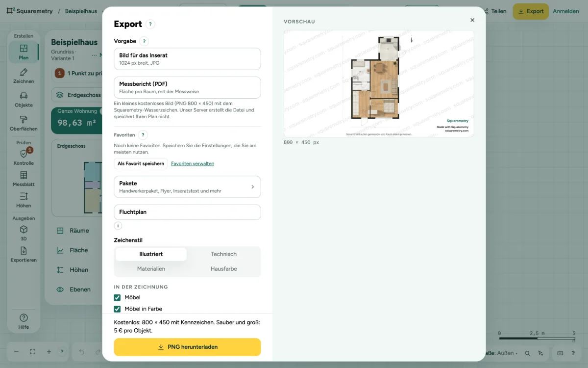
Task: Click the Export title help icon
Action: 150,24
